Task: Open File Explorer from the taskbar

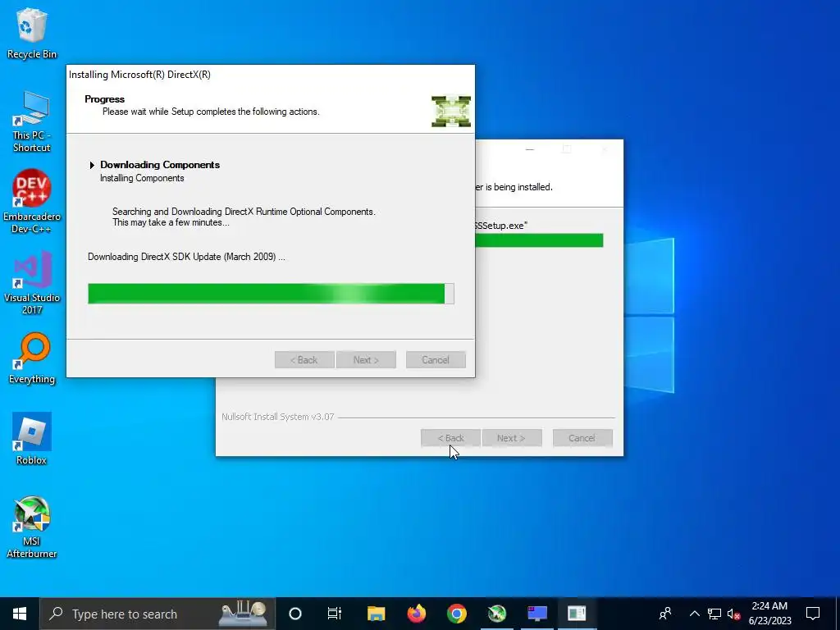Action: coord(376,614)
